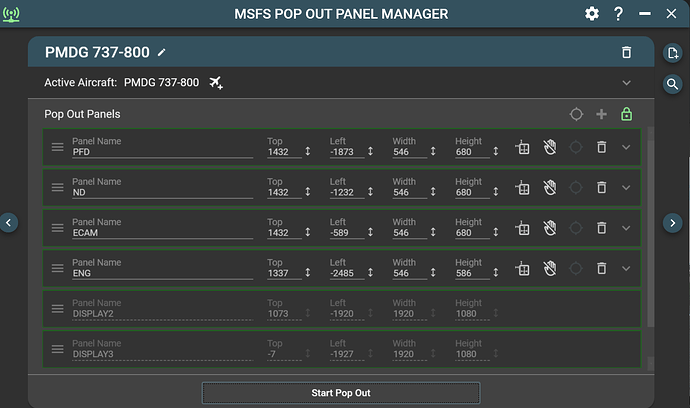Viewport: 690px width, 408px height.
Task: Toggle the green panel lock icon
Action: point(627,114)
